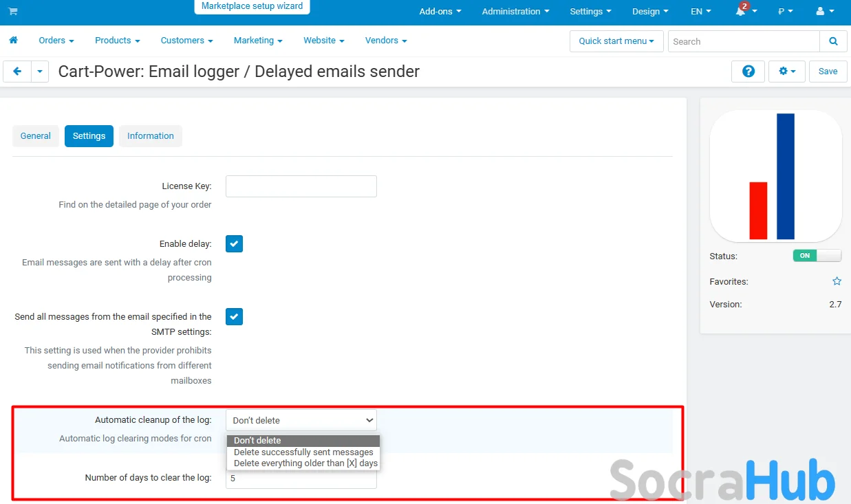Uncheck the Enable delay checkbox

point(235,244)
